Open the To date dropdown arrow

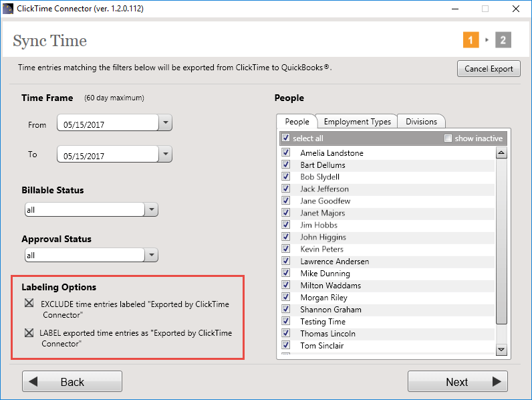click(166, 154)
